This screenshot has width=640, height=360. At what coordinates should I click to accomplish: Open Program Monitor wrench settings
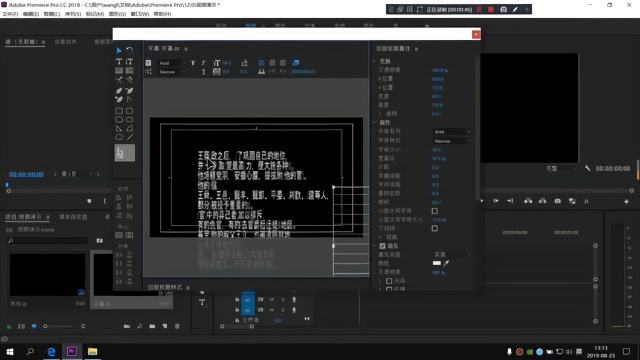(x=588, y=168)
